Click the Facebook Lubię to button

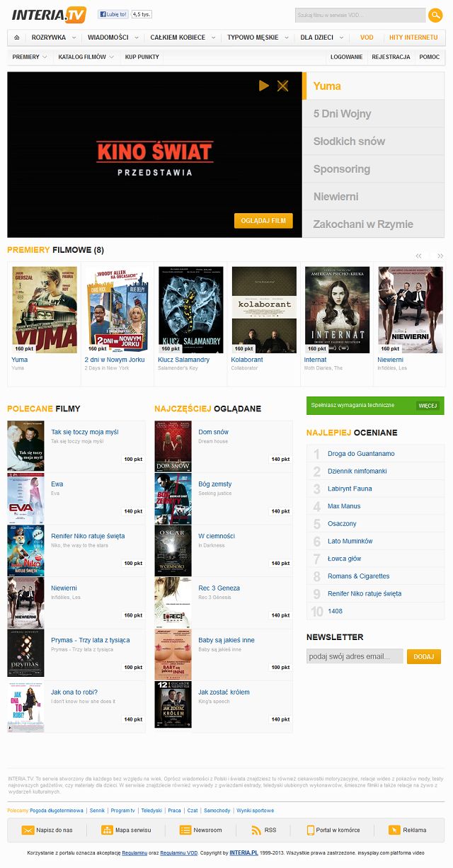click(x=113, y=14)
